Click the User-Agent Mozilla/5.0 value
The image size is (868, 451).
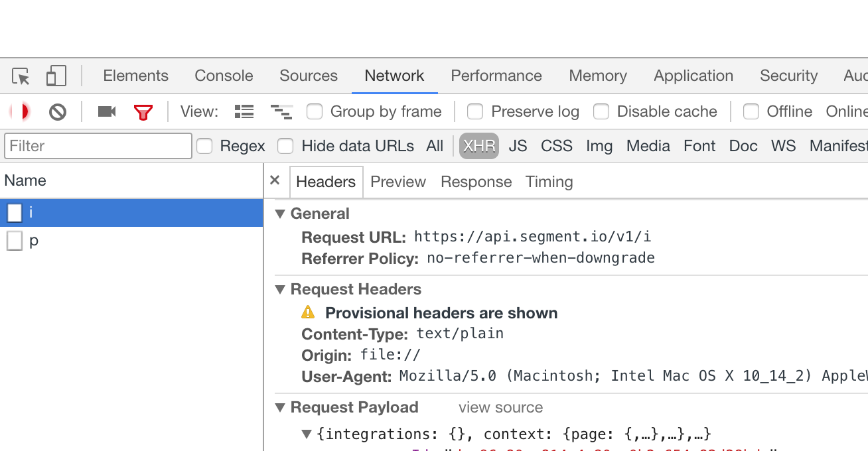633,376
